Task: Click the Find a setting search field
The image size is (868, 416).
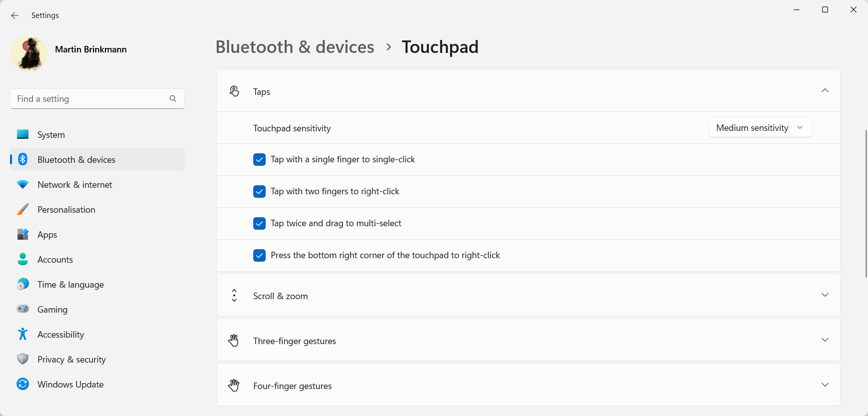Action: coord(97,99)
